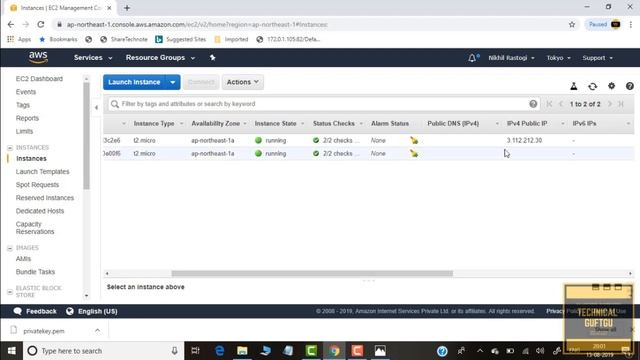Screen dimensions: 640x360
Task: Open Dedicated Hosts in sidebar
Action: pyautogui.click(x=40, y=211)
